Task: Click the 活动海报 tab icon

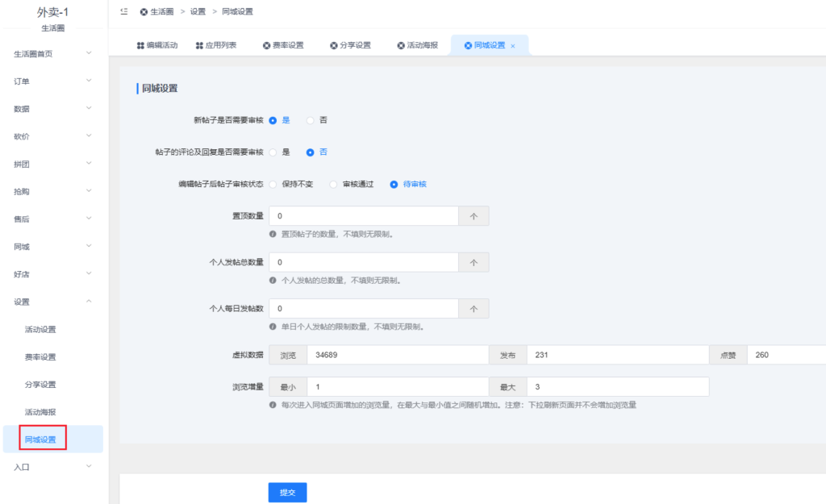Action: tap(400, 45)
